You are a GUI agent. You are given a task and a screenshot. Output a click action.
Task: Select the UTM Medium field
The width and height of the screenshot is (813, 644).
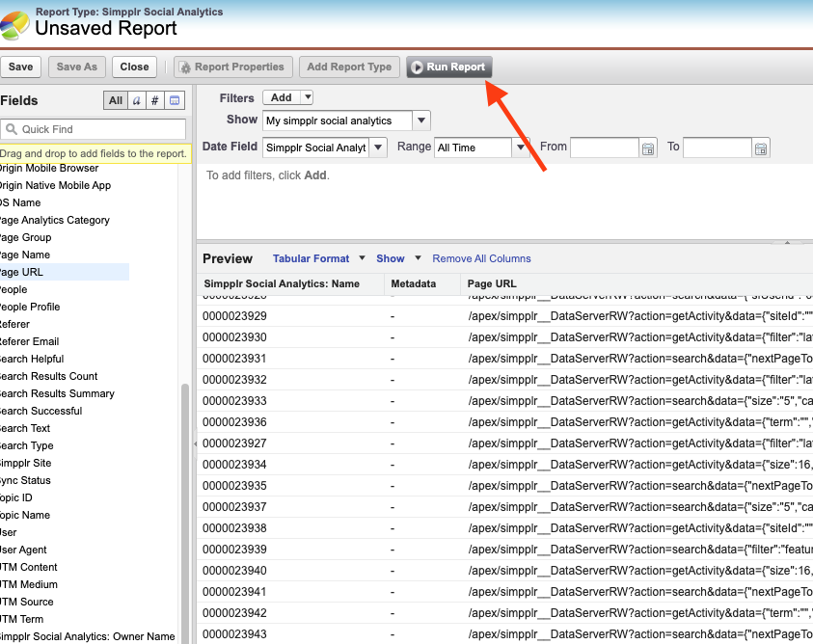point(29,585)
